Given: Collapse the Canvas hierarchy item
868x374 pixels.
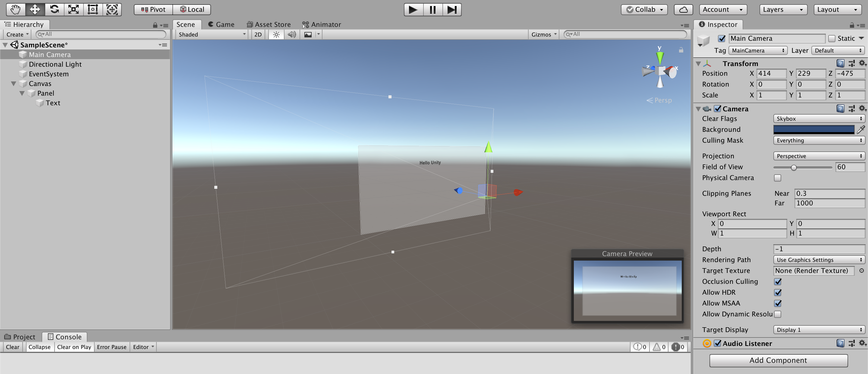Looking at the screenshot, I should 14,83.
